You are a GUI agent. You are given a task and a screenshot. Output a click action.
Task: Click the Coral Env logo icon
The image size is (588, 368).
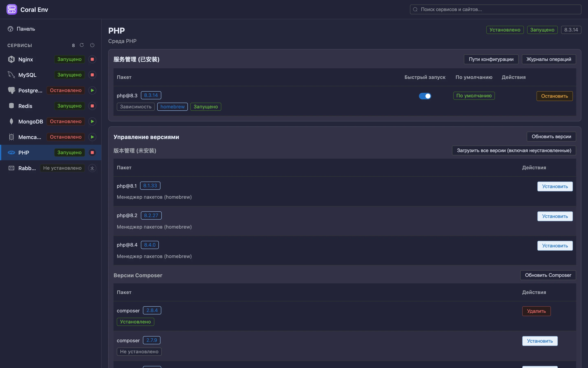click(x=12, y=9)
